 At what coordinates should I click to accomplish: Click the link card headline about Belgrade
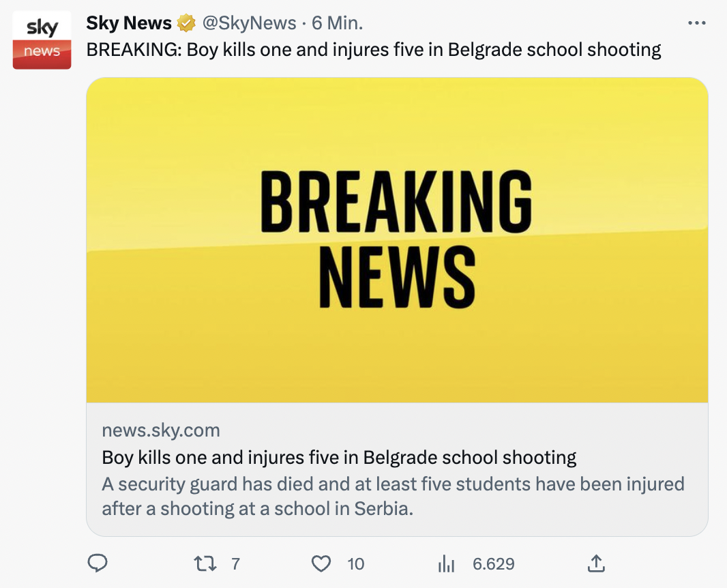339,457
